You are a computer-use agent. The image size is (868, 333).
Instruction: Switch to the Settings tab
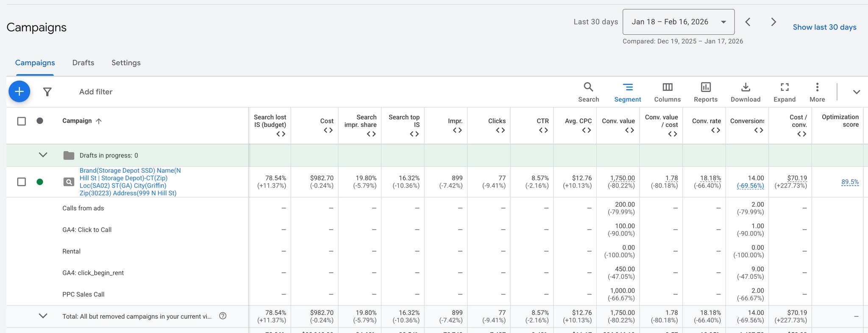pos(126,63)
